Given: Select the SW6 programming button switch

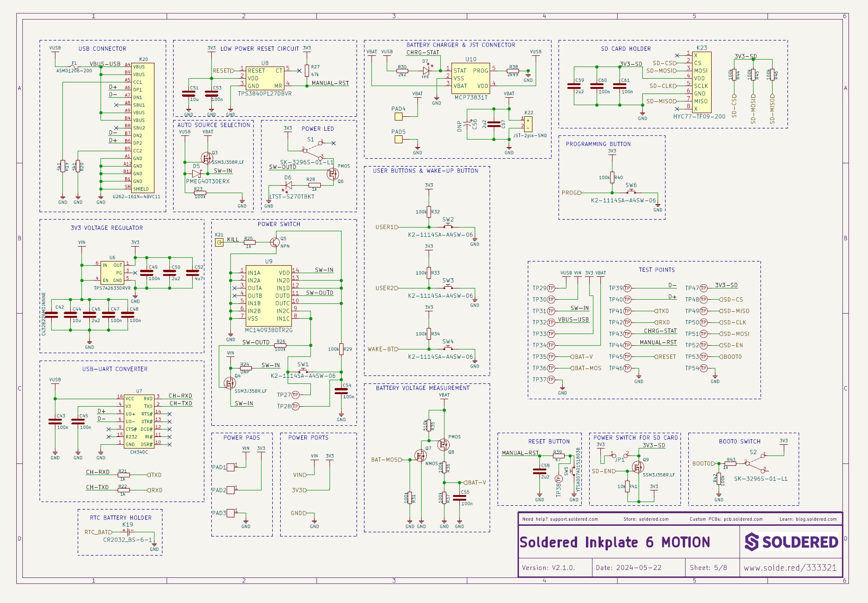Looking at the screenshot, I should point(631,192).
